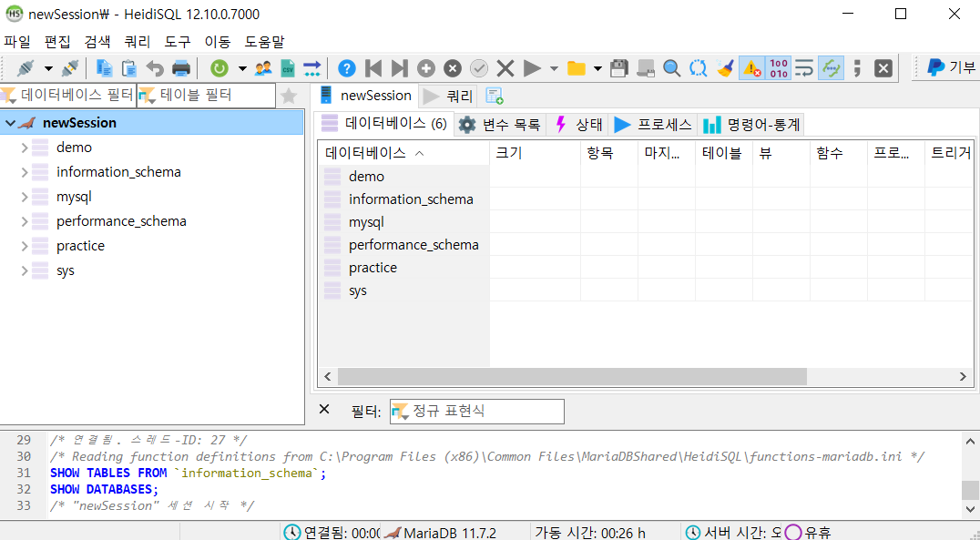Viewport: 980px width, 540px height.
Task: Expand the sys database node
Action: [x=25, y=270]
